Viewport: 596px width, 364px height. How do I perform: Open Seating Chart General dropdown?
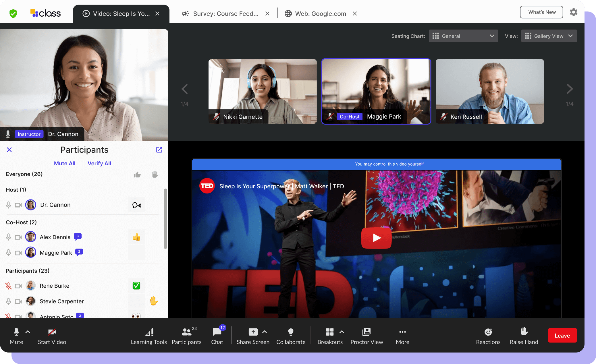pyautogui.click(x=463, y=36)
